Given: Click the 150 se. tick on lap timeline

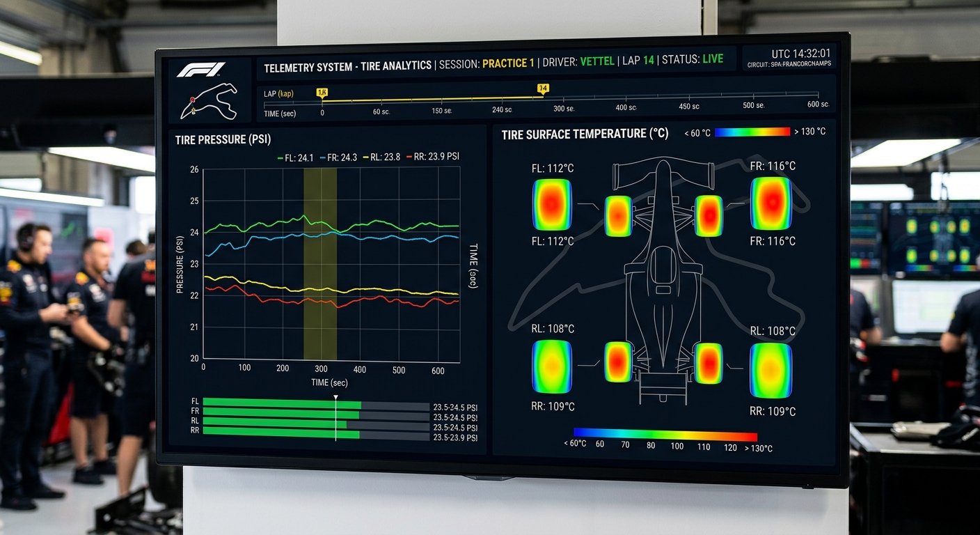Looking at the screenshot, I should (441, 111).
